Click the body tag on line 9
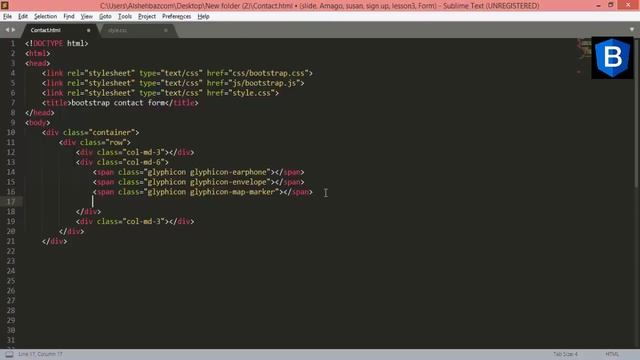The image size is (640, 360). pos(38,122)
